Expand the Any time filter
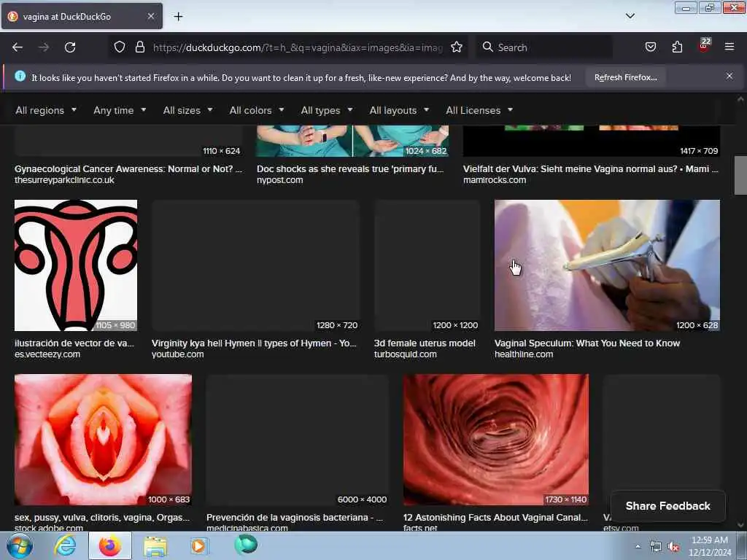This screenshot has width=747, height=560. coord(120,110)
